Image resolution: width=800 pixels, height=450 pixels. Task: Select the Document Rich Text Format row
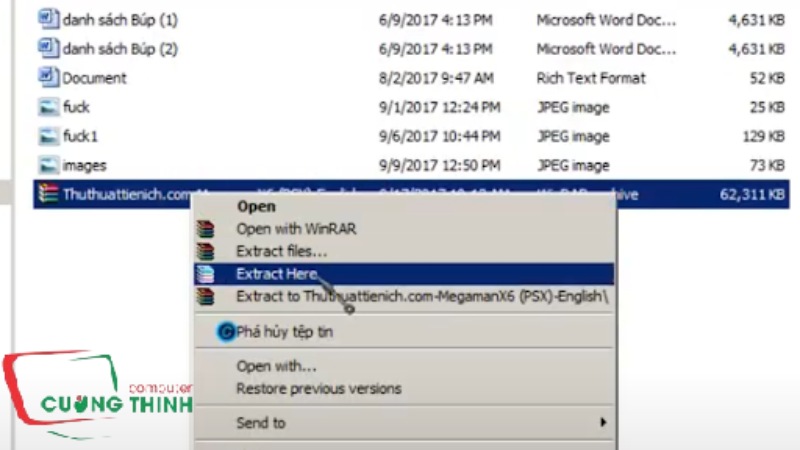pyautogui.click(x=411, y=78)
